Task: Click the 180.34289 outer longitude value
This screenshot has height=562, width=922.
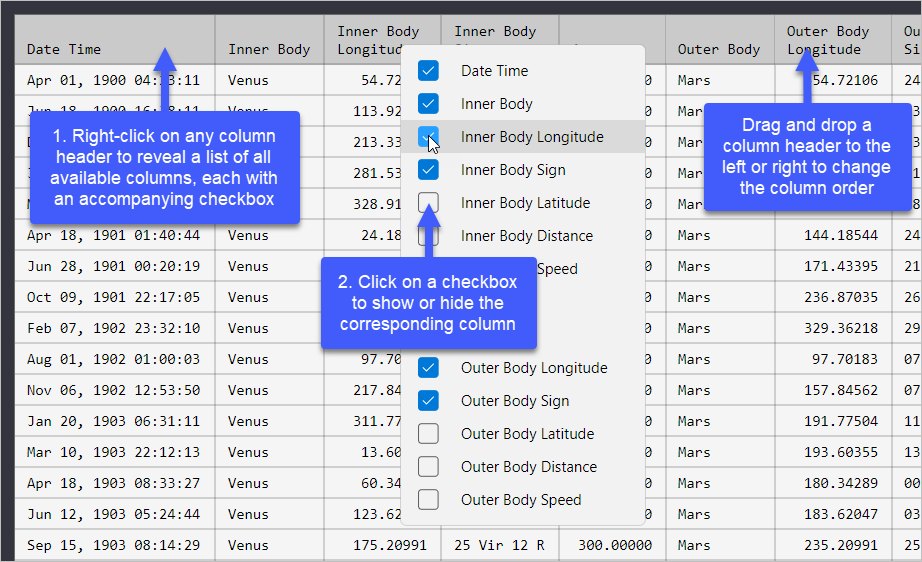Action: pos(841,483)
